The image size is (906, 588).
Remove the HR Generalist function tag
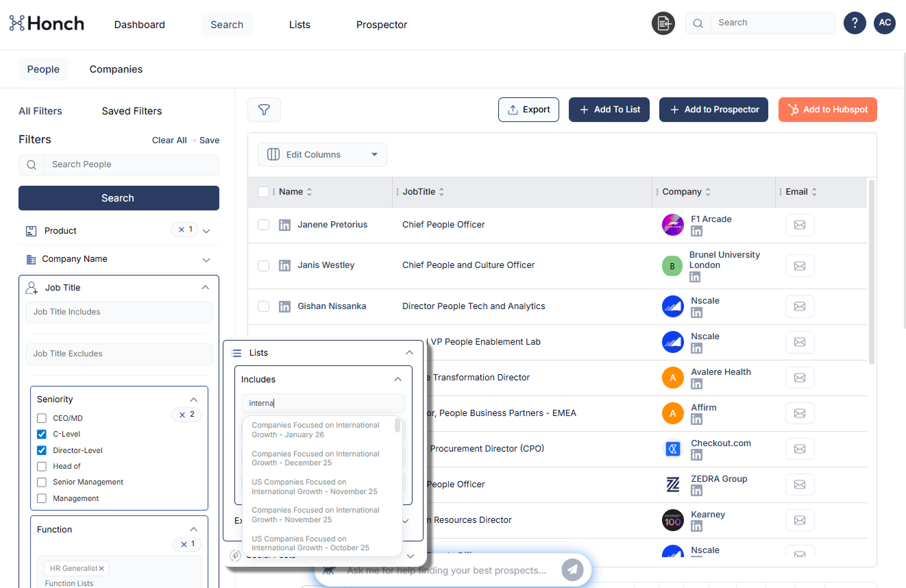101,569
